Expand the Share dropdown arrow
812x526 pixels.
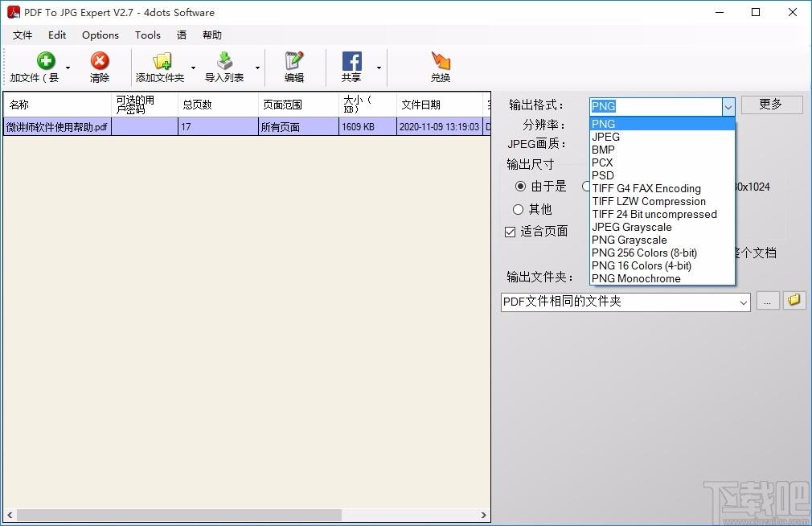[x=379, y=68]
